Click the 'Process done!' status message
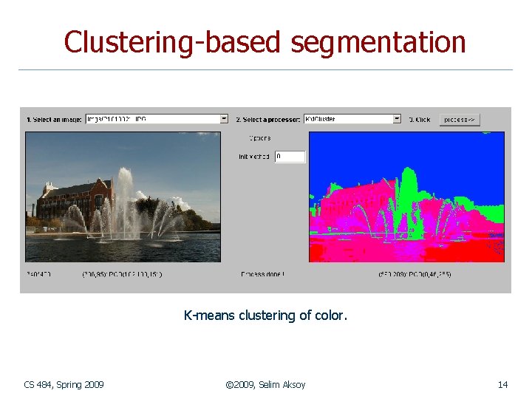The width and height of the screenshot is (532, 399). [262, 274]
